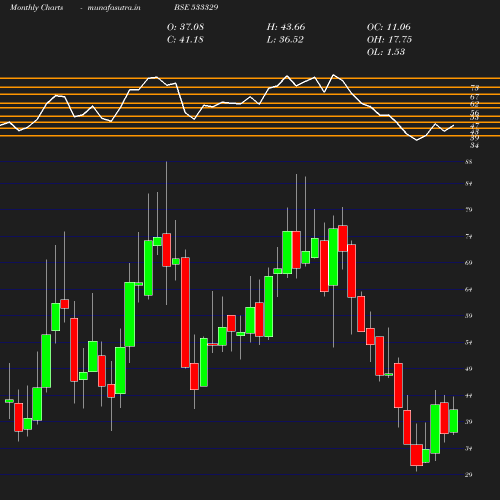Click the indicator axis label 34
Screen dimensions: 500x500
(x=474, y=145)
